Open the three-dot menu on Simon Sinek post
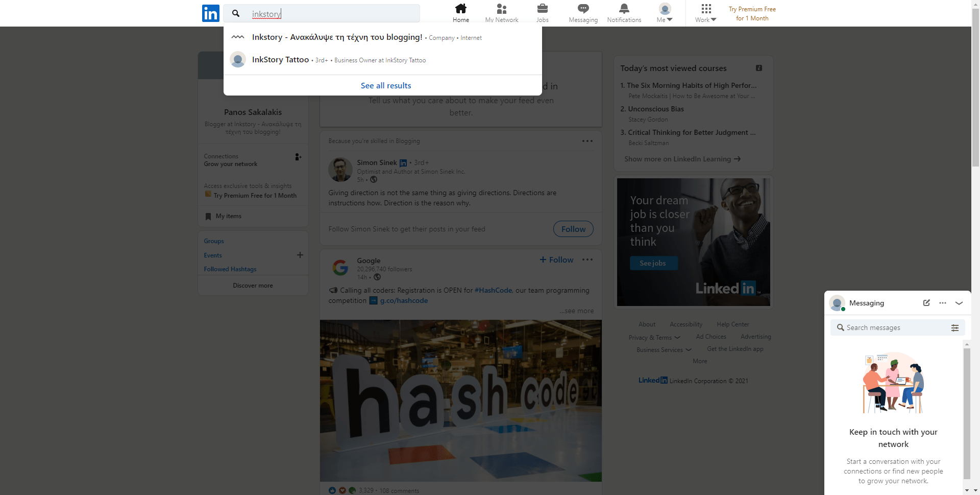980x495 pixels. (587, 141)
